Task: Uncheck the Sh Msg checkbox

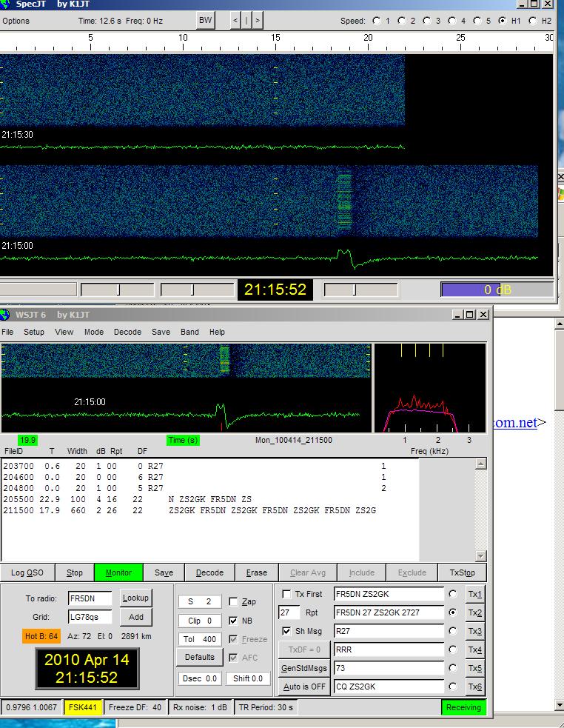Action: (x=287, y=631)
